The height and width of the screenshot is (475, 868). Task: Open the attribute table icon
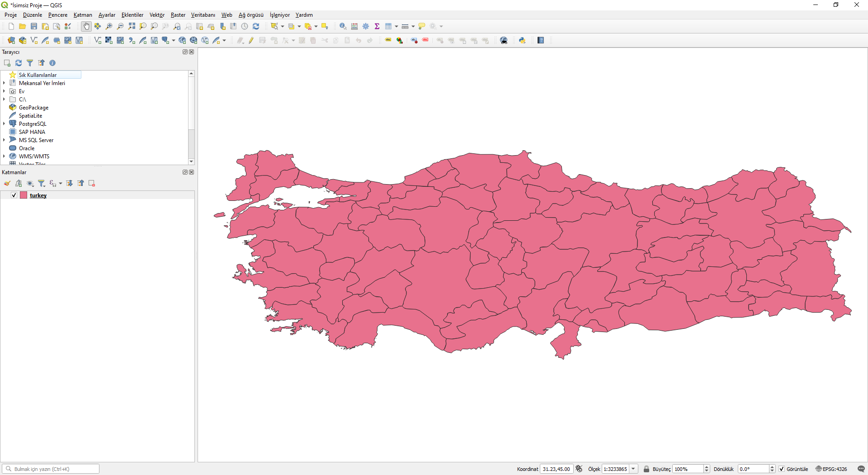(388, 26)
